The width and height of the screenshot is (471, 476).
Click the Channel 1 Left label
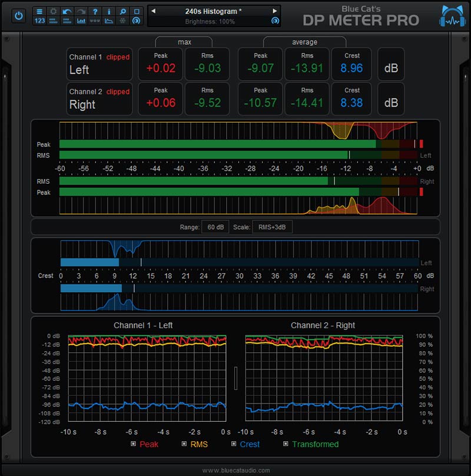(x=99, y=65)
